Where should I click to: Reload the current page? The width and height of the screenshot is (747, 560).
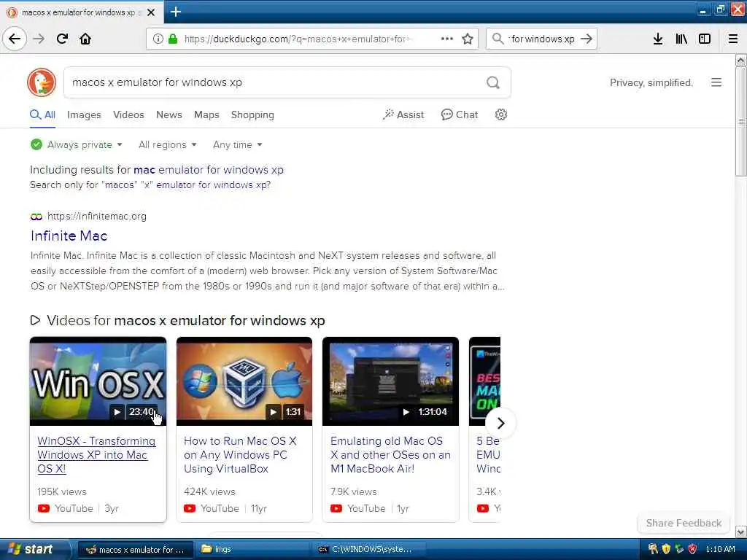tap(63, 39)
